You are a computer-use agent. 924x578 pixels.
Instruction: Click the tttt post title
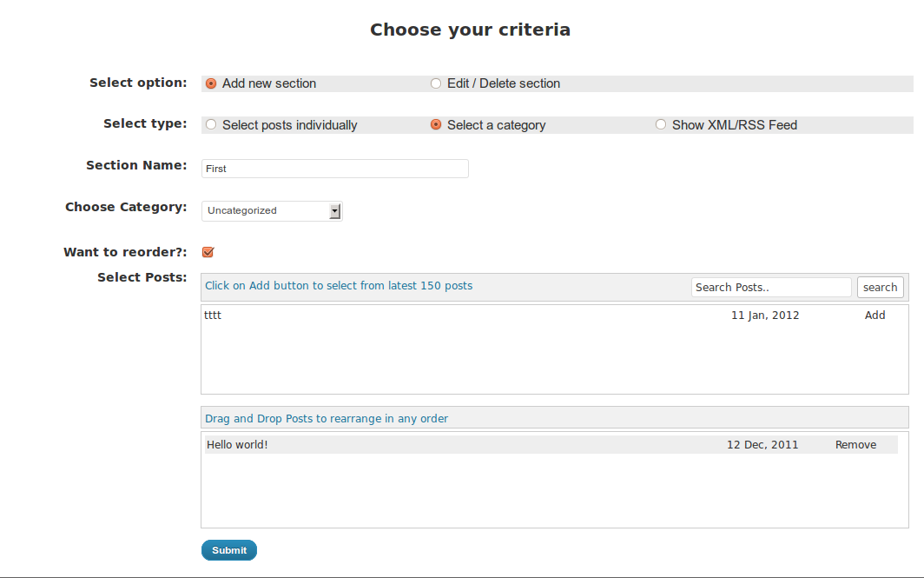(x=213, y=315)
